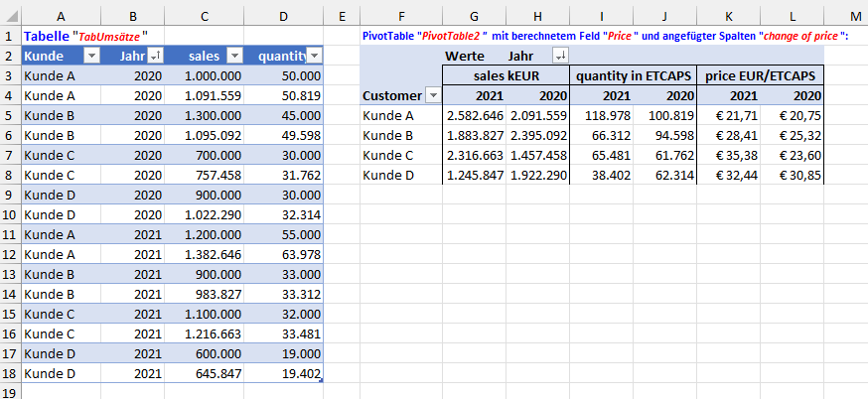Click quantity value 63.978
The height and width of the screenshot is (399, 868).
pos(283,254)
